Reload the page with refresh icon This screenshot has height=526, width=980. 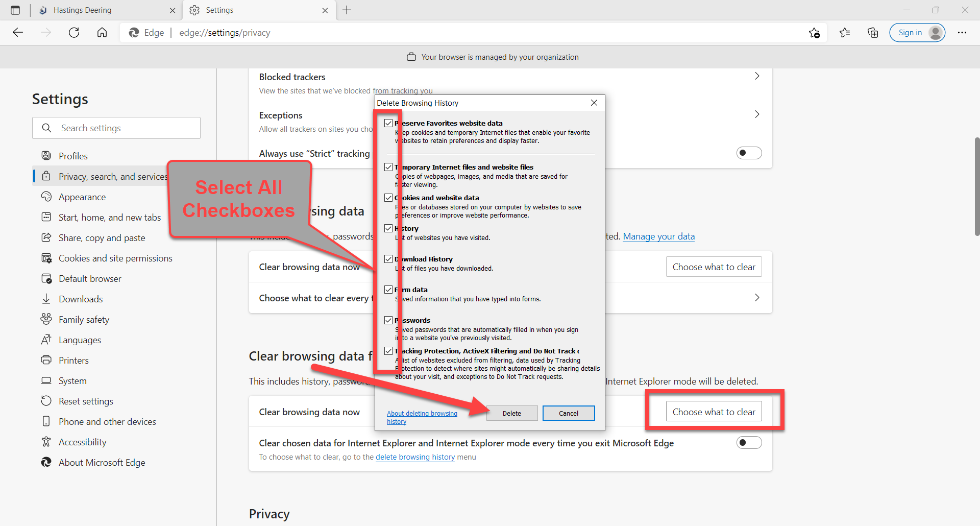click(x=74, y=33)
